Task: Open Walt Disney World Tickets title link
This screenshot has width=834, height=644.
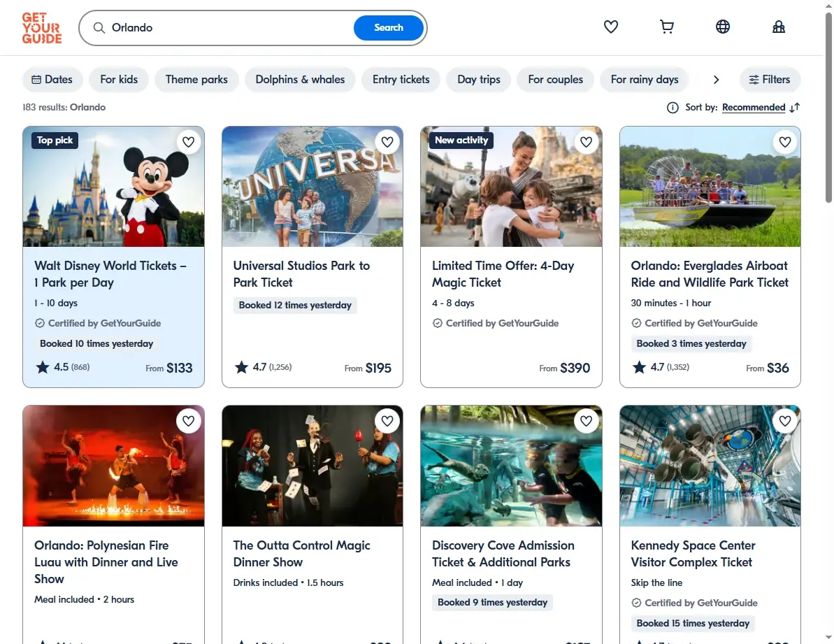Action: (x=110, y=274)
